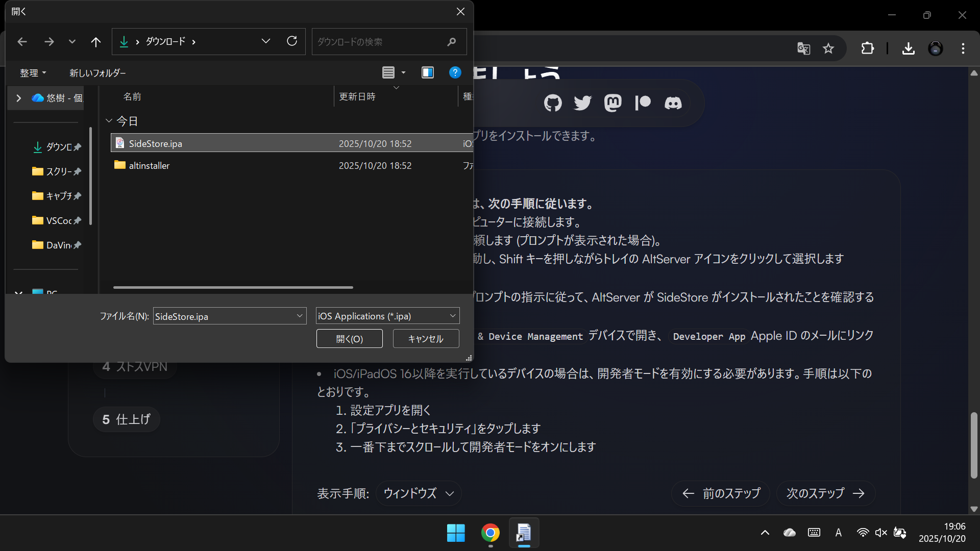The image size is (980, 551).
Task: Click the Mastodon icon
Action: (612, 103)
